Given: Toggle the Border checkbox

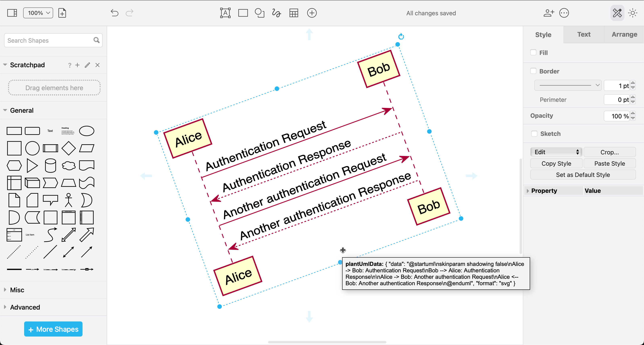Looking at the screenshot, I should (x=533, y=71).
